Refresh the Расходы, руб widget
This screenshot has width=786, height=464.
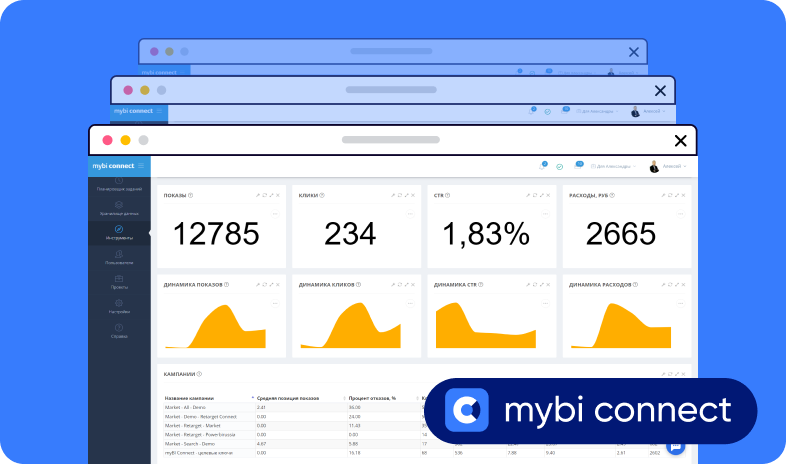tap(670, 195)
